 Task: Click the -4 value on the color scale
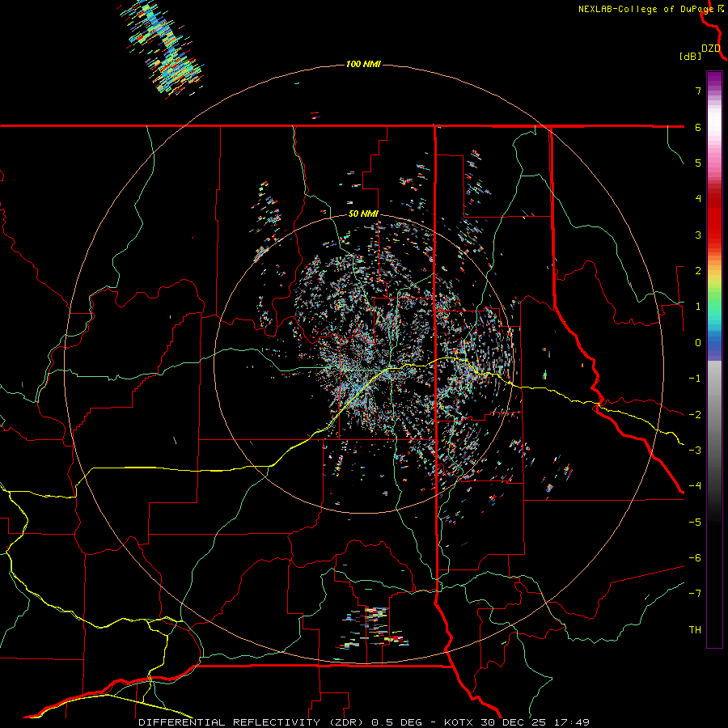point(695,486)
